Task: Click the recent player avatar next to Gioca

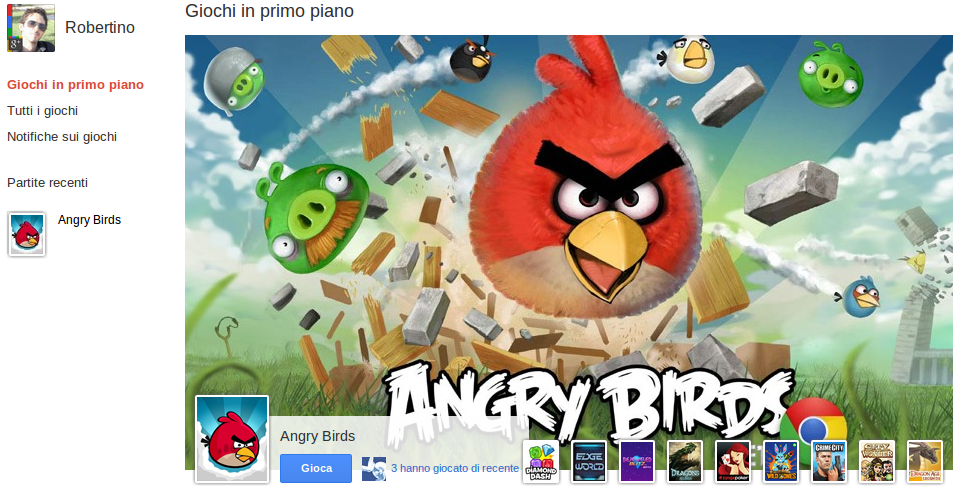Action: [x=374, y=469]
